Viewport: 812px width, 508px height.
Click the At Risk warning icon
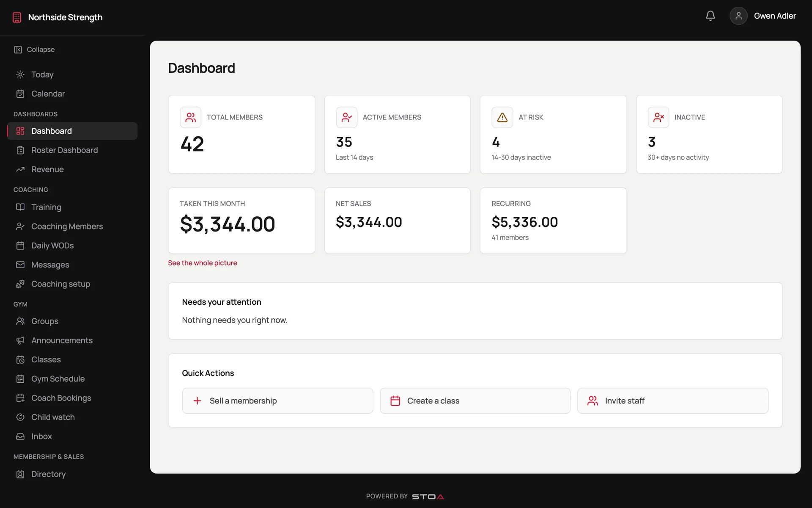pos(502,117)
